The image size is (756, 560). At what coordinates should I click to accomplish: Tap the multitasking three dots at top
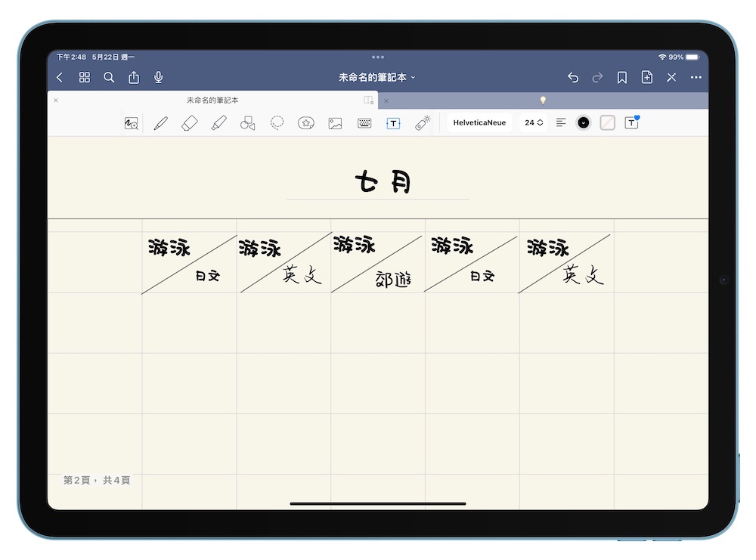pos(377,57)
